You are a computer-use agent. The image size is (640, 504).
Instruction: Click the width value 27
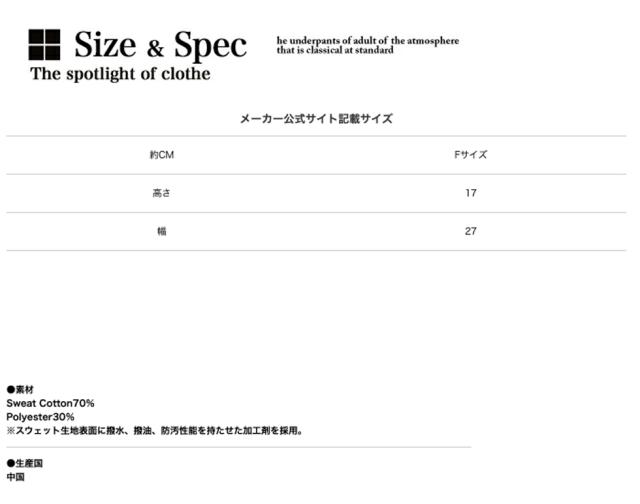click(470, 231)
